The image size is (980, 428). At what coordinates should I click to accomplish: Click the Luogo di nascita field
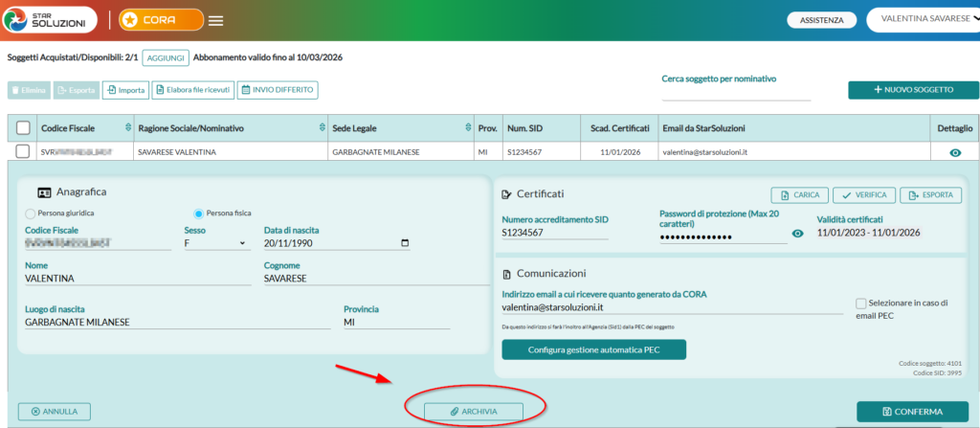pos(177,322)
